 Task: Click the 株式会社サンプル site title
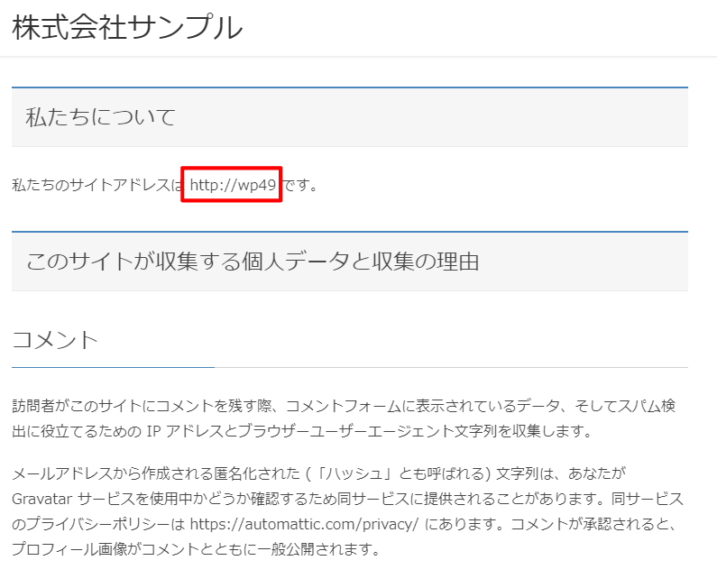[127, 28]
